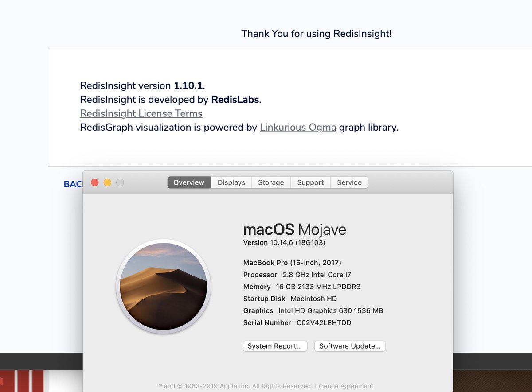Check for updates via Software Update
Image resolution: width=532 pixels, height=392 pixels.
point(350,346)
